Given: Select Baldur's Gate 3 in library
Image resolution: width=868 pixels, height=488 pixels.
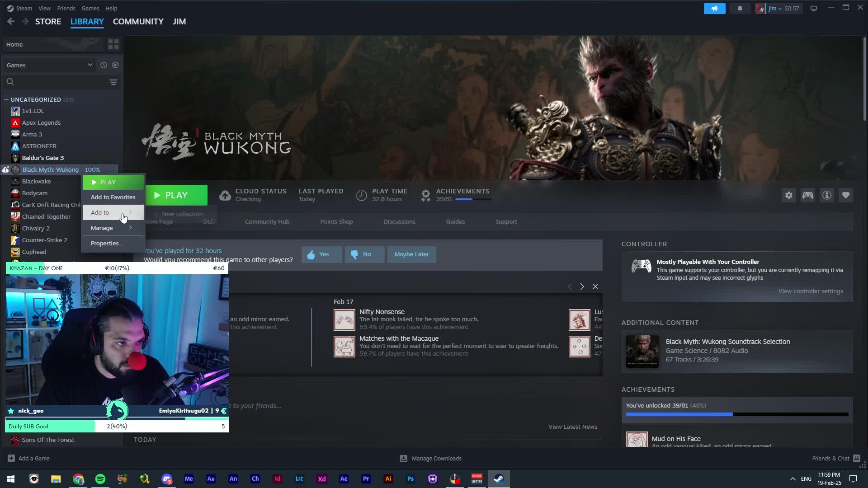Looking at the screenshot, I should pyautogui.click(x=43, y=158).
